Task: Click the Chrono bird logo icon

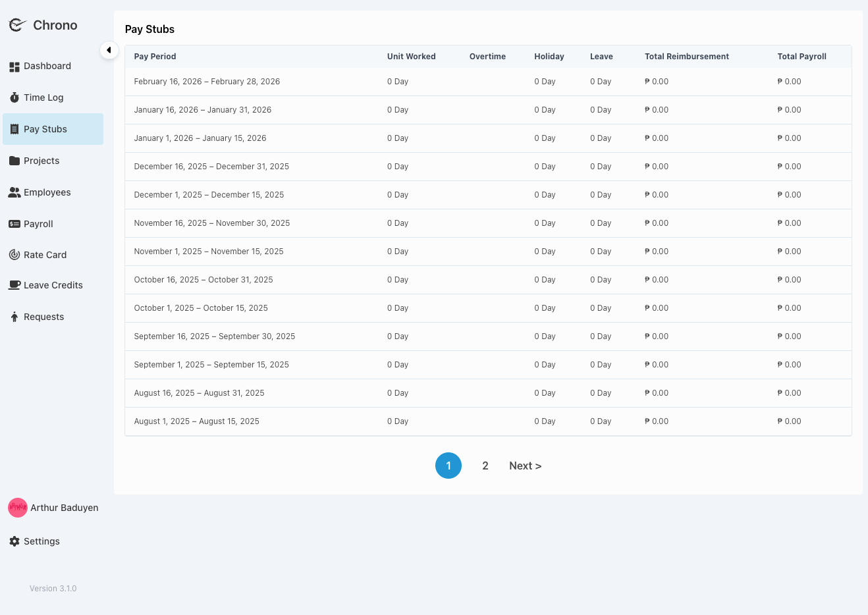Action: [17, 25]
